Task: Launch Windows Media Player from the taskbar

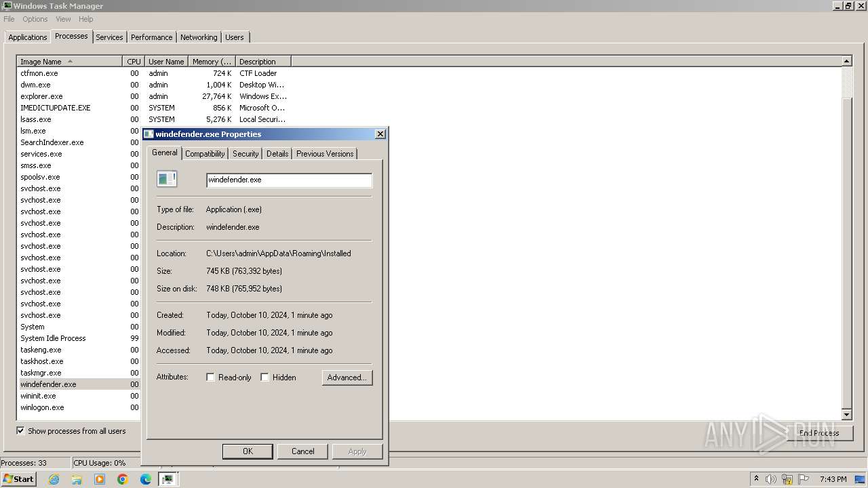Action: pyautogui.click(x=100, y=479)
